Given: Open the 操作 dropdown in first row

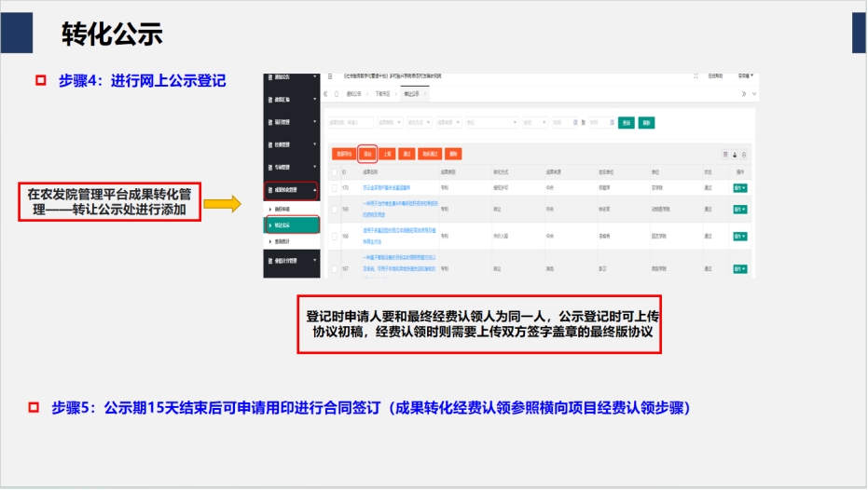Looking at the screenshot, I should [x=740, y=187].
